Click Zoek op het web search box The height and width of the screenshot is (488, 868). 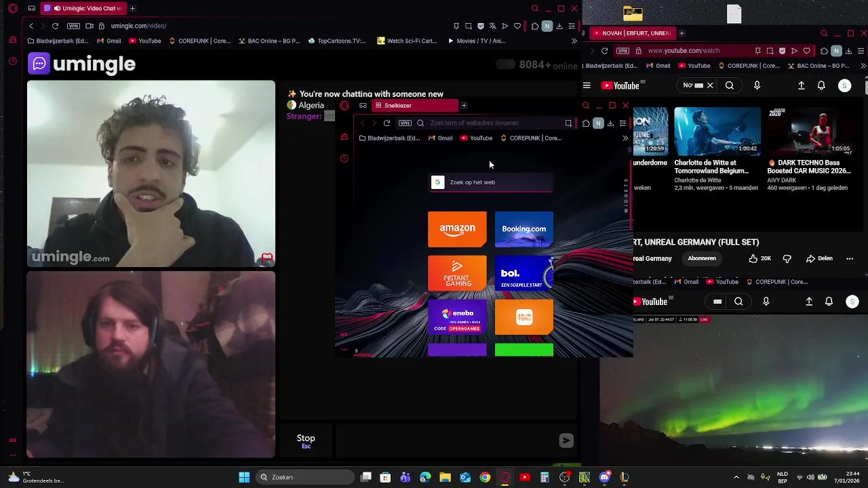(x=491, y=182)
